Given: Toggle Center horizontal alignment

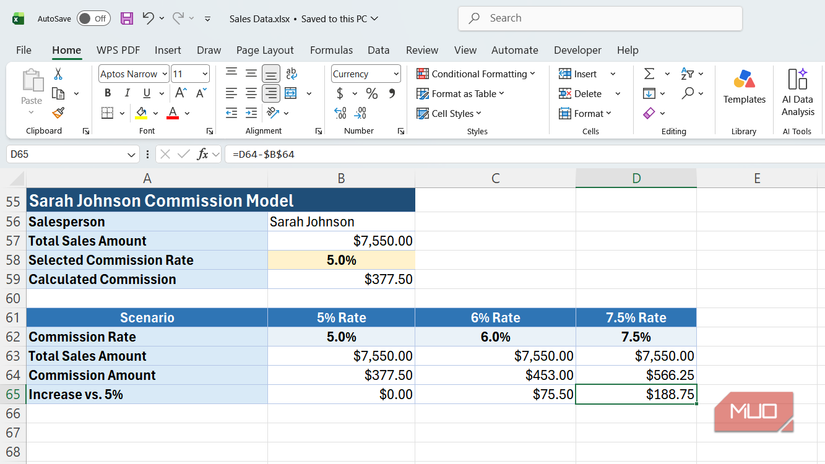Looking at the screenshot, I should coord(251,94).
